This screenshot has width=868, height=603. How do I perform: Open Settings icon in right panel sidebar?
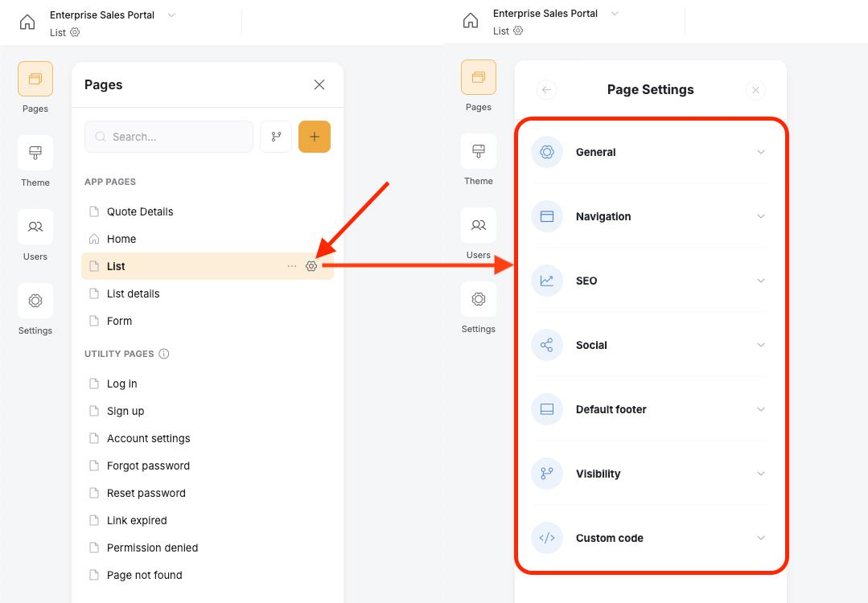click(479, 299)
